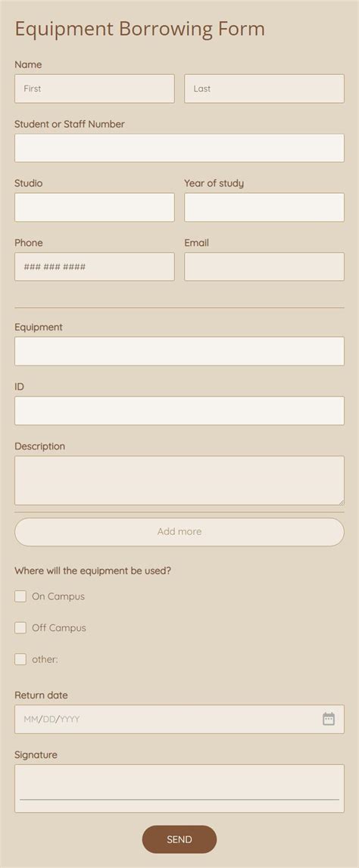This screenshot has width=359, height=868.
Task: Click the Signature drawing box
Action: click(x=179, y=789)
